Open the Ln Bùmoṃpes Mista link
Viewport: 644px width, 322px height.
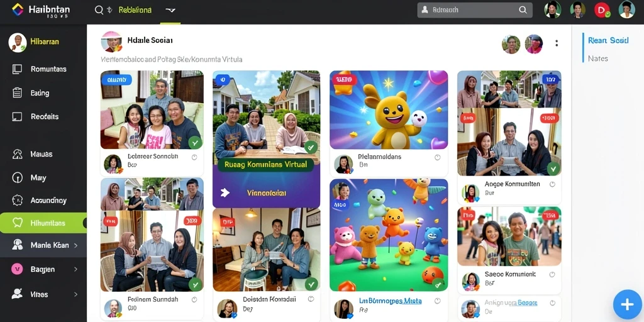click(390, 301)
